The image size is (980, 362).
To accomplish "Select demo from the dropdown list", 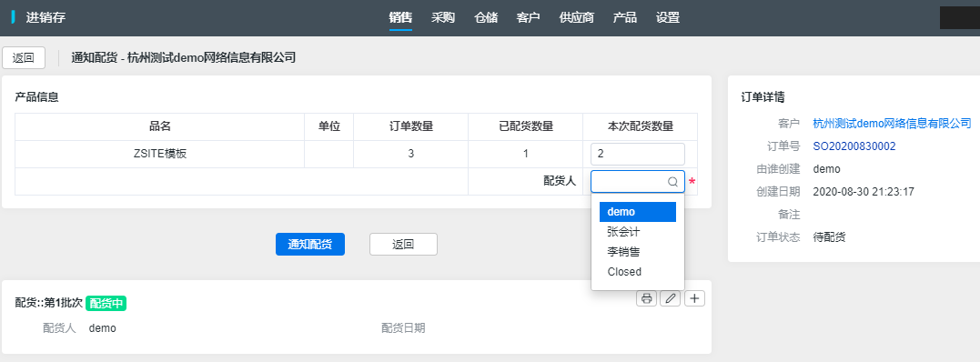I will click(x=638, y=212).
